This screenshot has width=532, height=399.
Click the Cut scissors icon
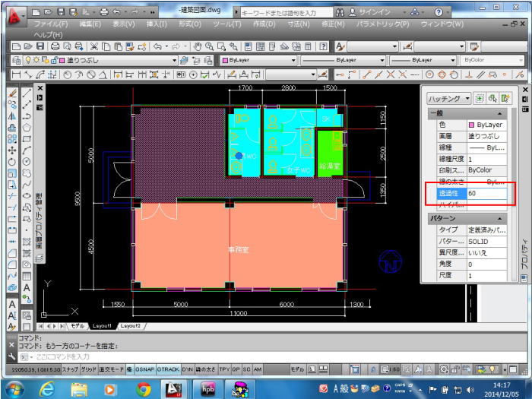tap(94, 47)
